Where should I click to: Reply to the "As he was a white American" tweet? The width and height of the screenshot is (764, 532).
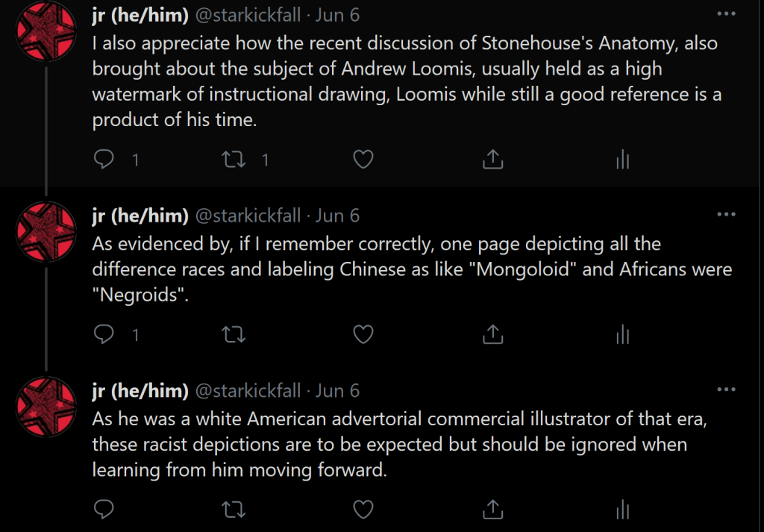(104, 509)
